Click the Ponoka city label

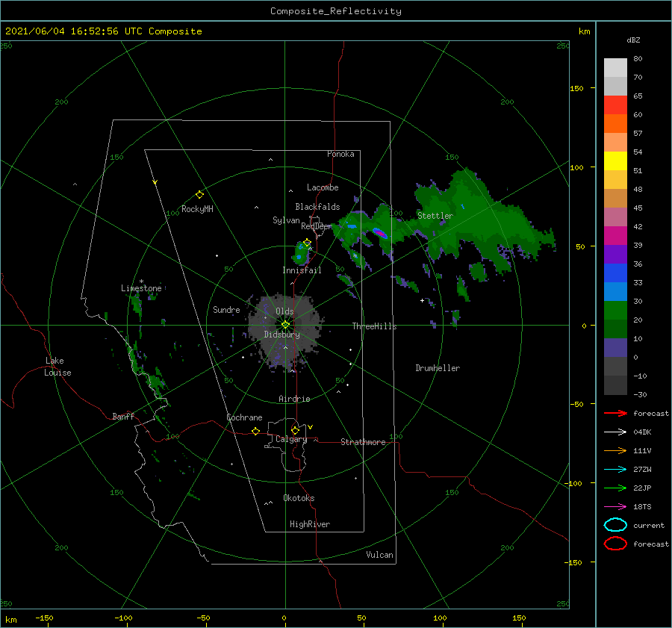point(340,154)
